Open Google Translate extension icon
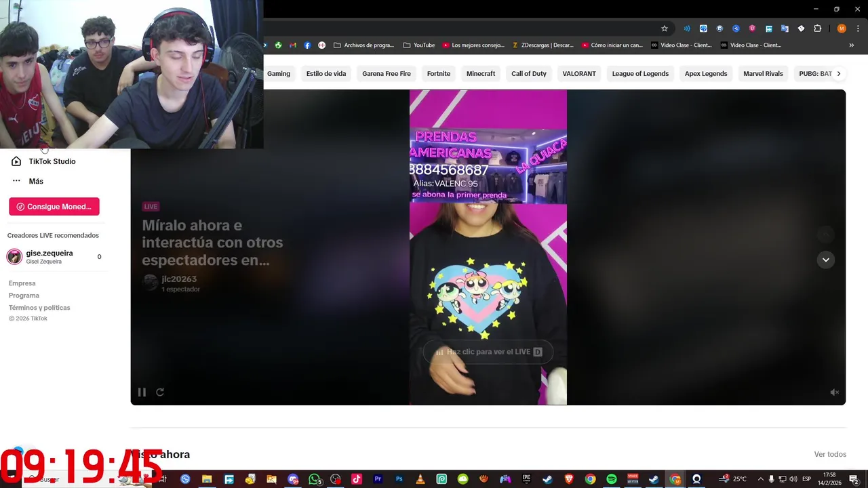This screenshot has width=868, height=488. click(x=785, y=28)
